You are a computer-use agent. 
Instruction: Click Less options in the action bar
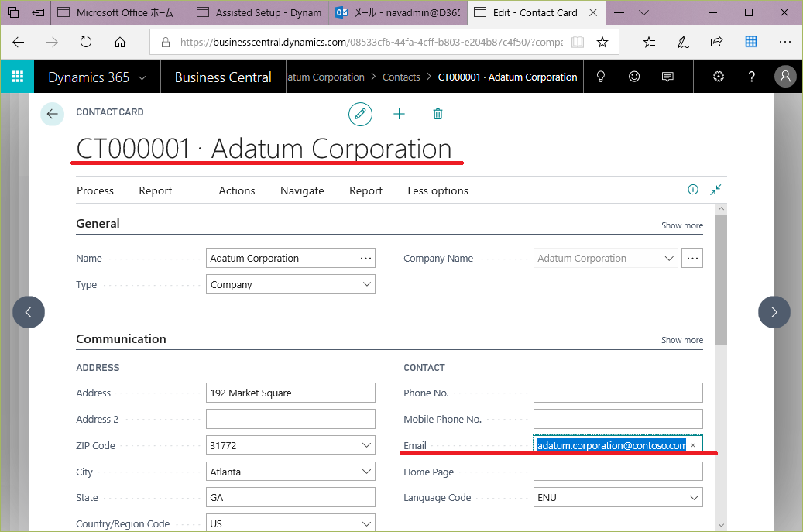pos(438,190)
